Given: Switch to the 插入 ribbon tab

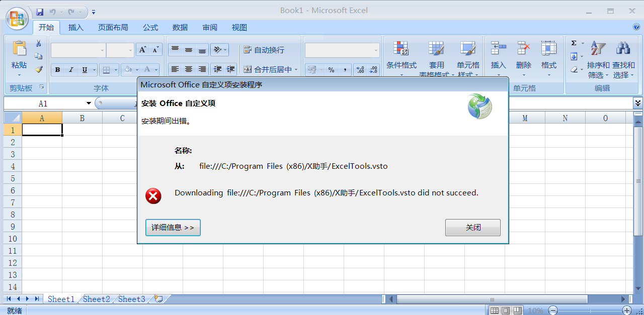Looking at the screenshot, I should click(76, 27).
